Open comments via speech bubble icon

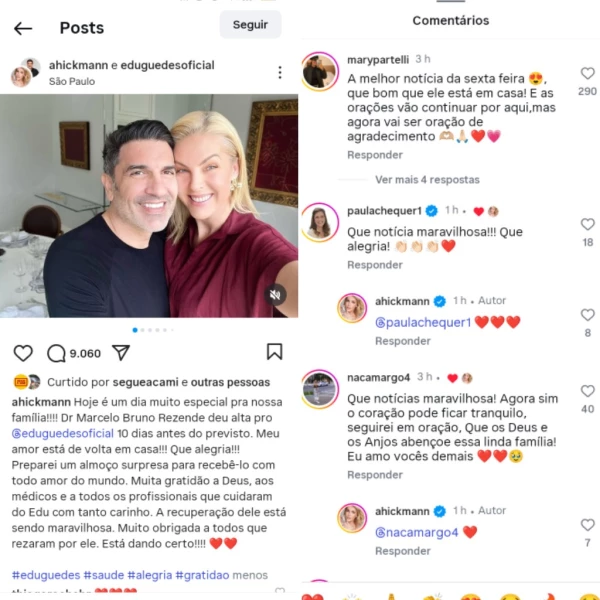(x=56, y=353)
